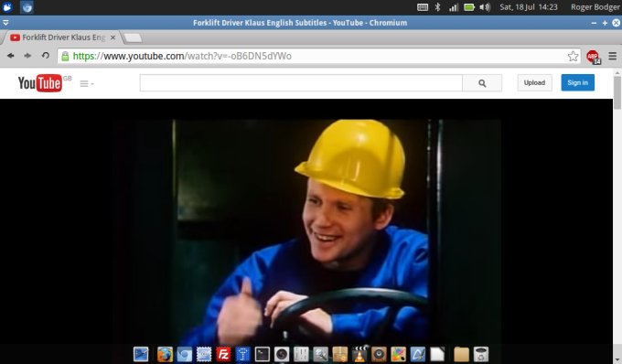The width and height of the screenshot is (622, 364).
Task: Open the camera app in the dock
Action: [282, 354]
